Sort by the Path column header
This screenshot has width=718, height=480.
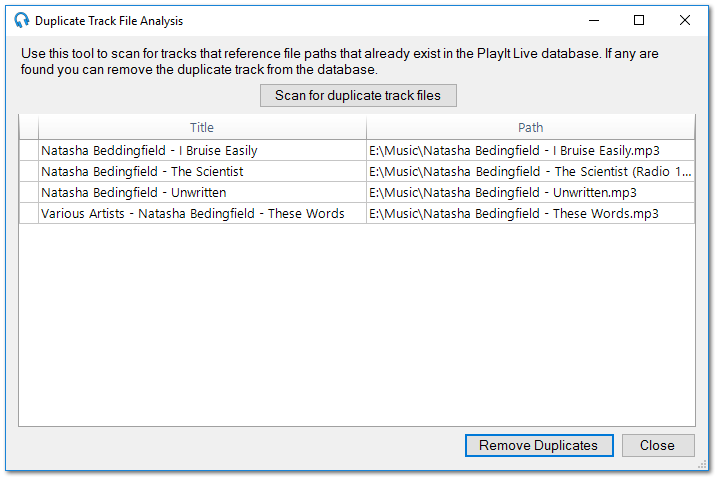(530, 127)
